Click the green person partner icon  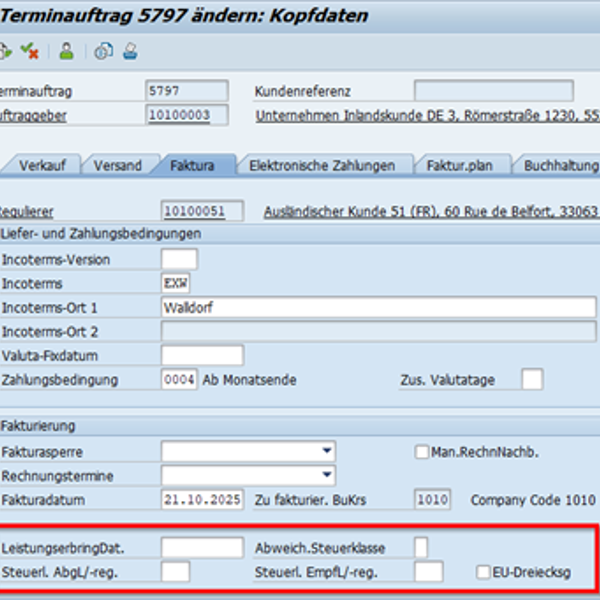click(x=67, y=51)
